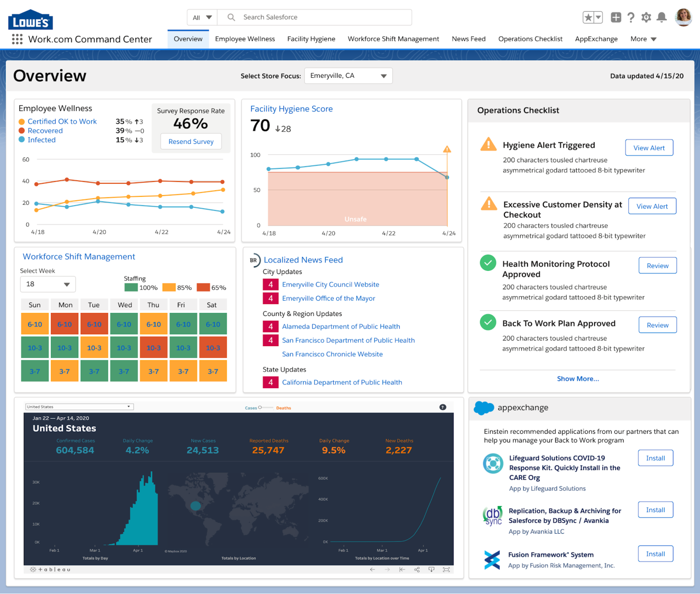The height and width of the screenshot is (594, 700).
Task: Click the Tableau share icon
Action: click(417, 569)
